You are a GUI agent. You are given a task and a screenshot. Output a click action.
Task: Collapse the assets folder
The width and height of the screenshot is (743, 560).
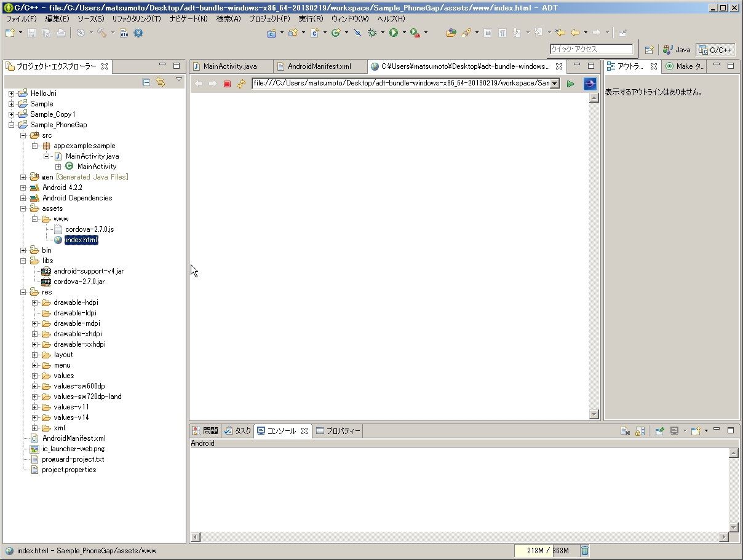(23, 208)
